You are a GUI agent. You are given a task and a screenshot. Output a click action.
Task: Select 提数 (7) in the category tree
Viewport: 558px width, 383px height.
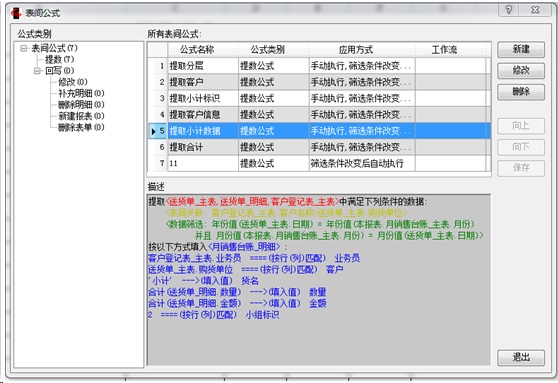[59, 59]
